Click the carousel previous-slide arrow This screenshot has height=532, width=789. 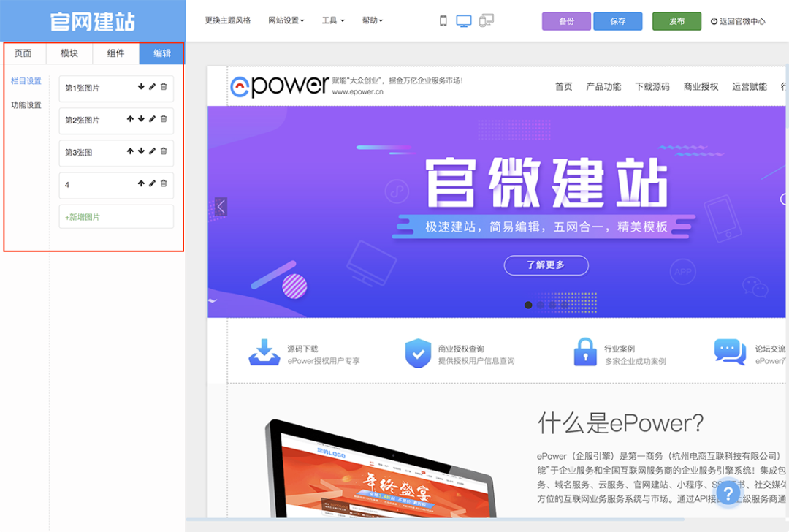tap(221, 206)
